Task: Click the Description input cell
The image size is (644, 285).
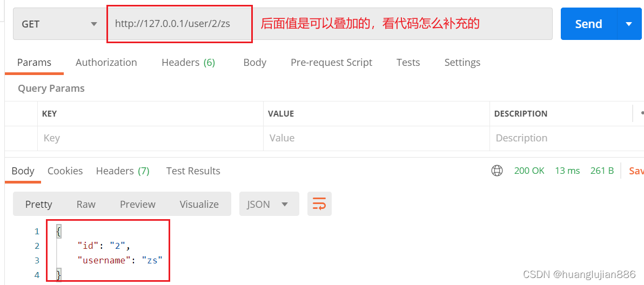Action: click(567, 138)
